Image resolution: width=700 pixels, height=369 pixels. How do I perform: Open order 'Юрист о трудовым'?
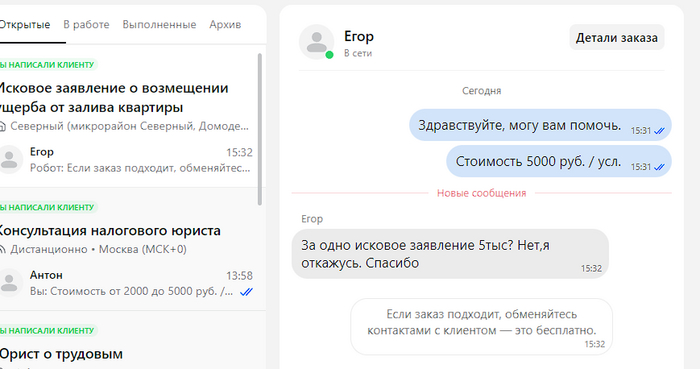pyautogui.click(x=61, y=354)
